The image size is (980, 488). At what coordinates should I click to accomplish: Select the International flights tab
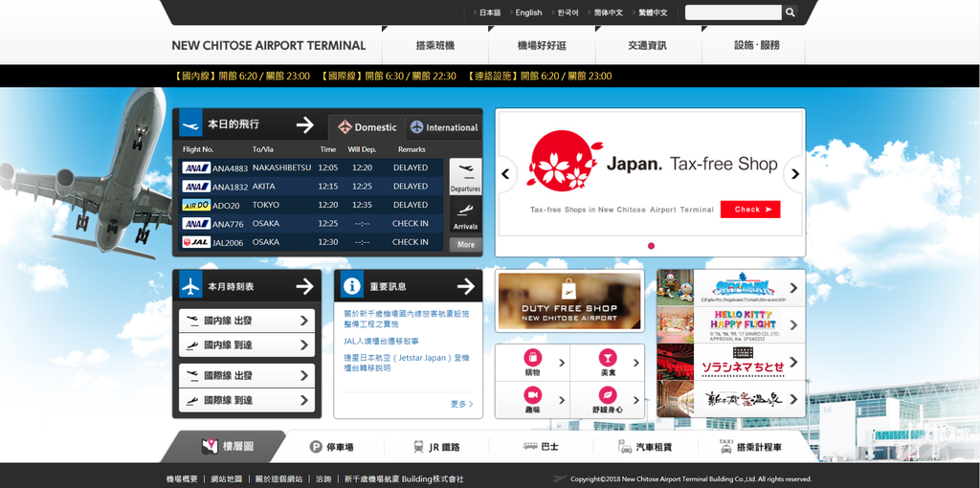444,127
